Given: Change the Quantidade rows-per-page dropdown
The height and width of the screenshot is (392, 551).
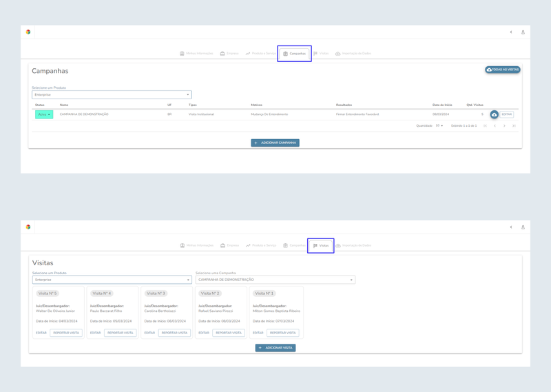Looking at the screenshot, I should click(439, 126).
